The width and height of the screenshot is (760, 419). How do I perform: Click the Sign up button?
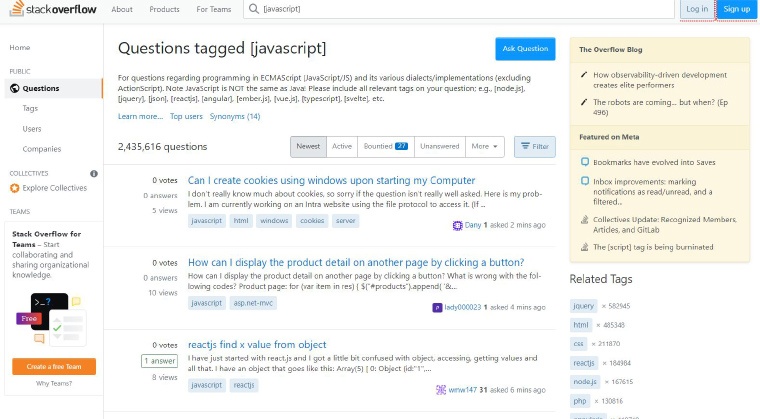click(x=737, y=9)
